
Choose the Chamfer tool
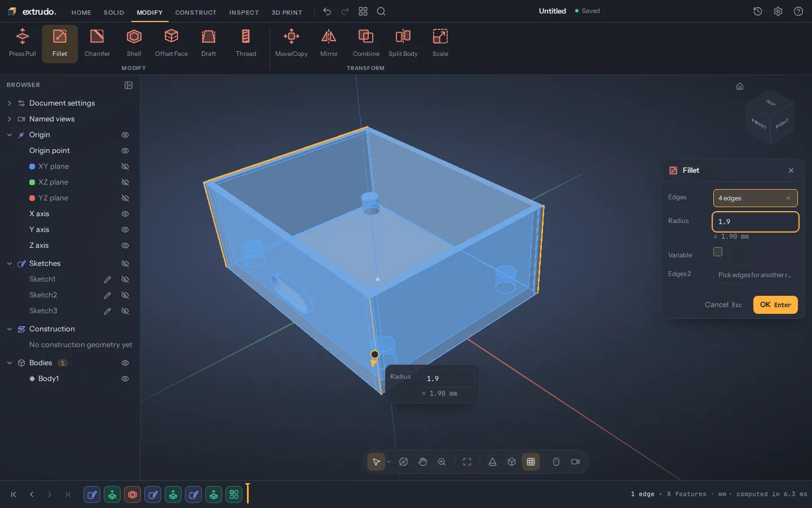pos(97,43)
